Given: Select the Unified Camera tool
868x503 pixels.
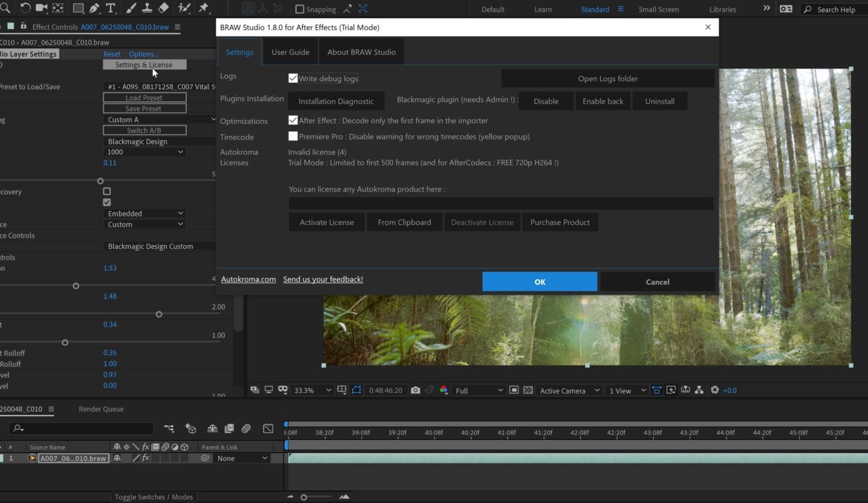Looking at the screenshot, I should coord(42,8).
